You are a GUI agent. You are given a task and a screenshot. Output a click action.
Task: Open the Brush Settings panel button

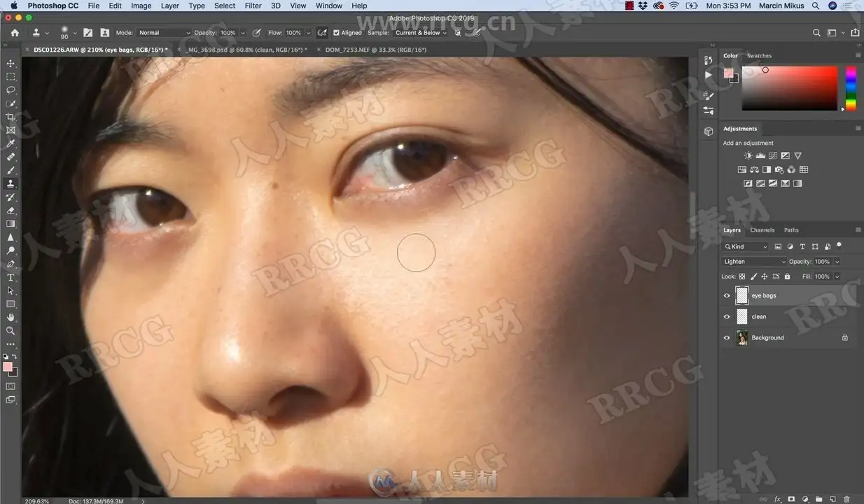[88, 33]
